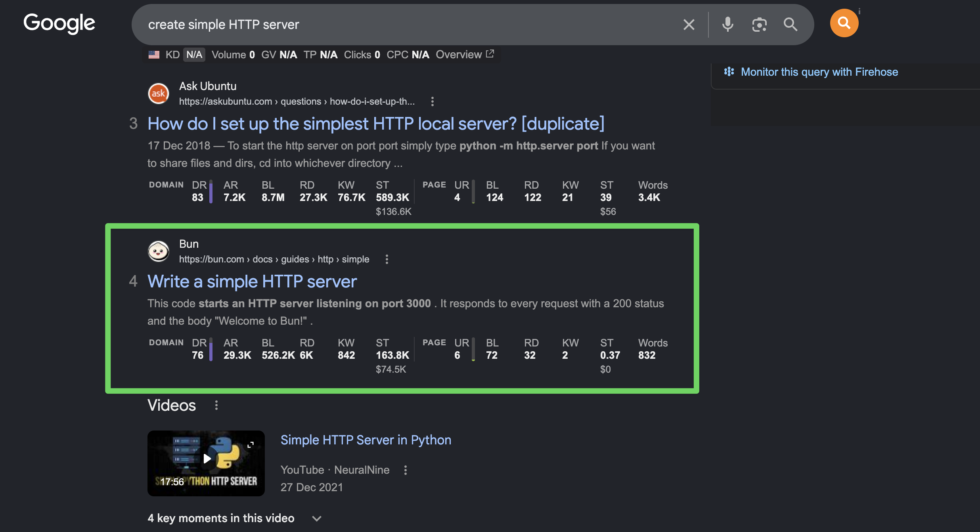Open Google Lens image search

[759, 25]
